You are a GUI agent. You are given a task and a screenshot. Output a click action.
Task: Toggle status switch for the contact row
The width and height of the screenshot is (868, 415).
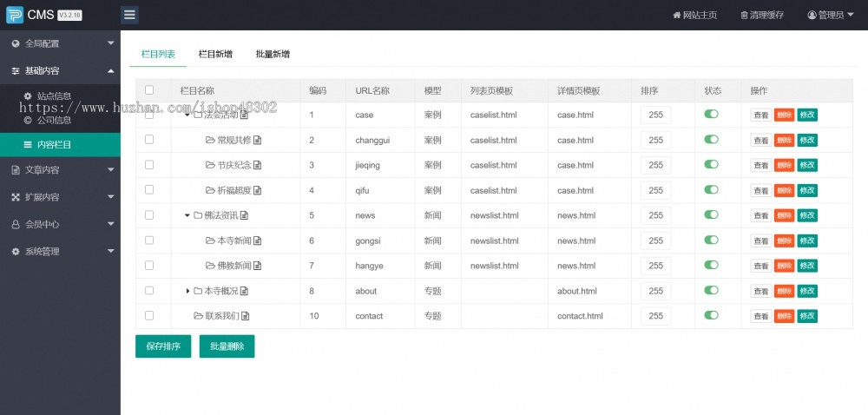pyautogui.click(x=712, y=315)
